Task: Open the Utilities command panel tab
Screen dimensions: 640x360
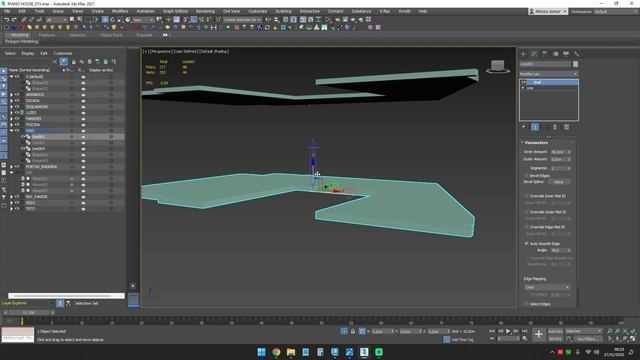Action: tap(576, 54)
